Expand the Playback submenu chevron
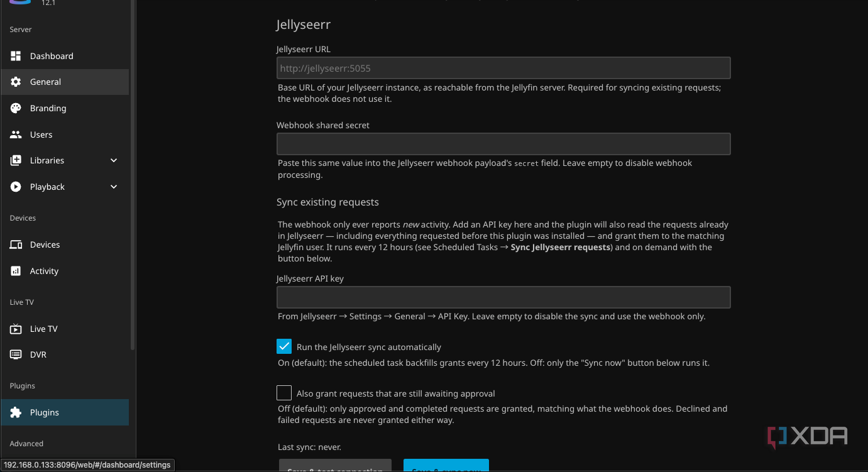 pos(114,187)
